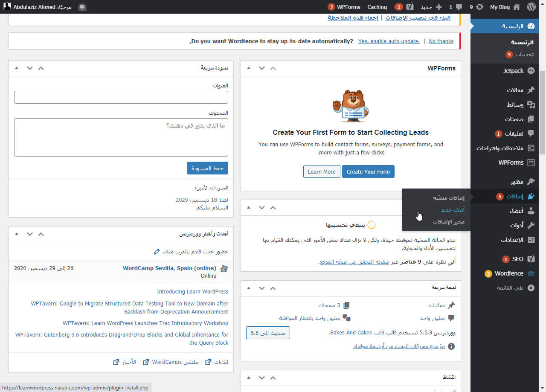The height and width of the screenshot is (392, 546).
Task: Open My Blog site home icon
Action: pyautogui.click(x=517, y=7)
